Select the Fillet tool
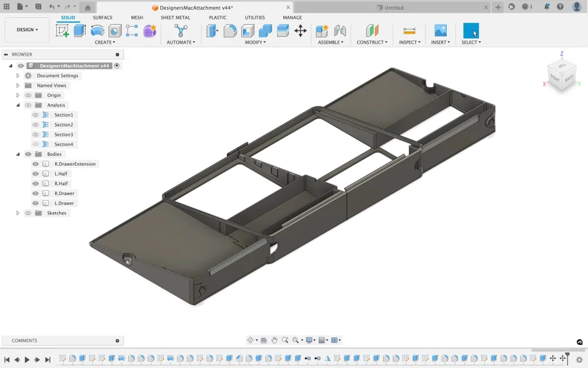588x368 pixels. [x=230, y=31]
